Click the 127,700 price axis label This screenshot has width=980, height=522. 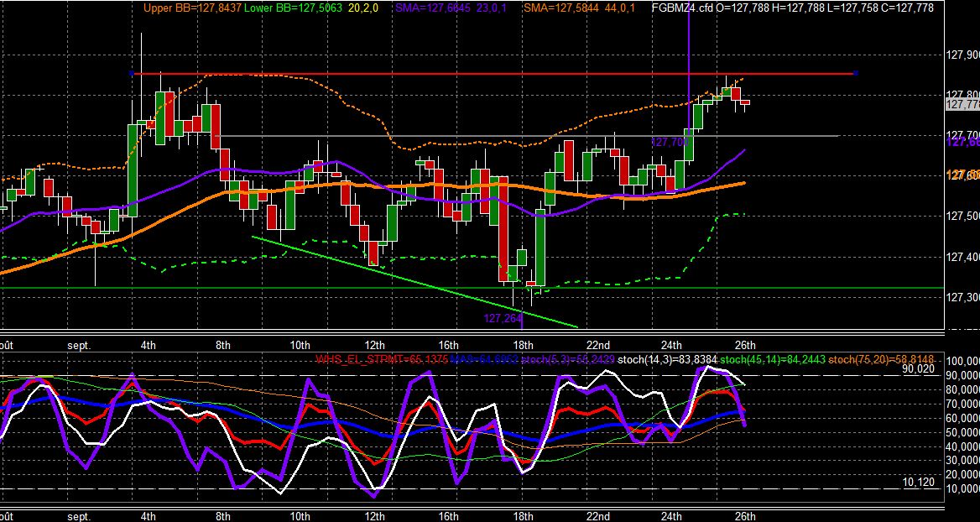pos(963,135)
